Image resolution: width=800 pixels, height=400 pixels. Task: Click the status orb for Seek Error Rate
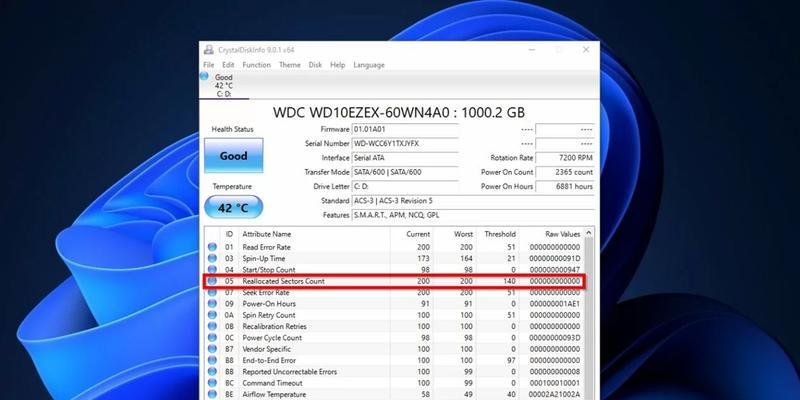(x=212, y=293)
